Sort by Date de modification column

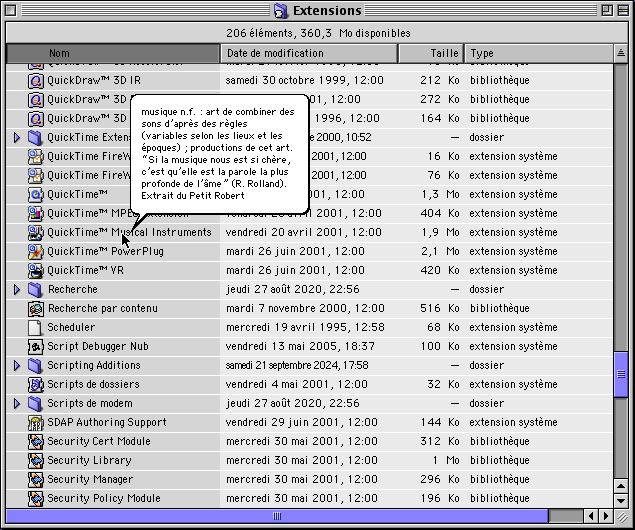coord(309,53)
